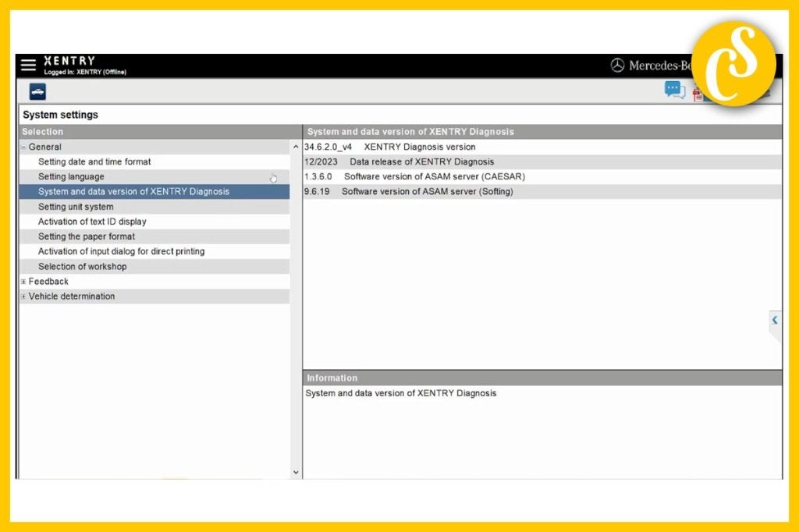Select Selection of workshop entry
799x532 pixels.
(x=154, y=267)
